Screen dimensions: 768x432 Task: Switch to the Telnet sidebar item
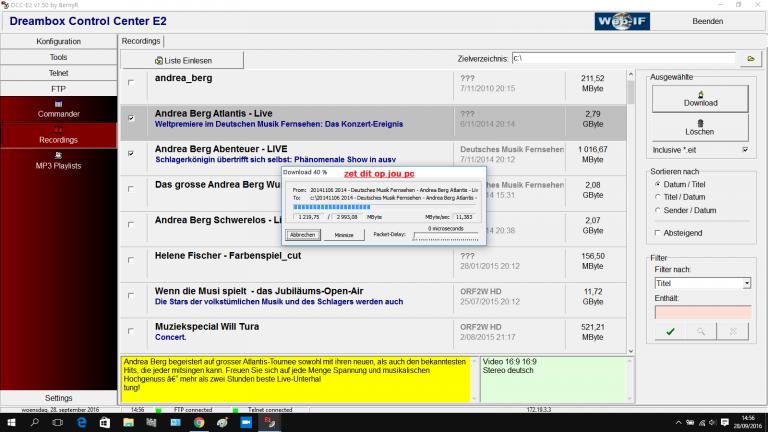59,73
